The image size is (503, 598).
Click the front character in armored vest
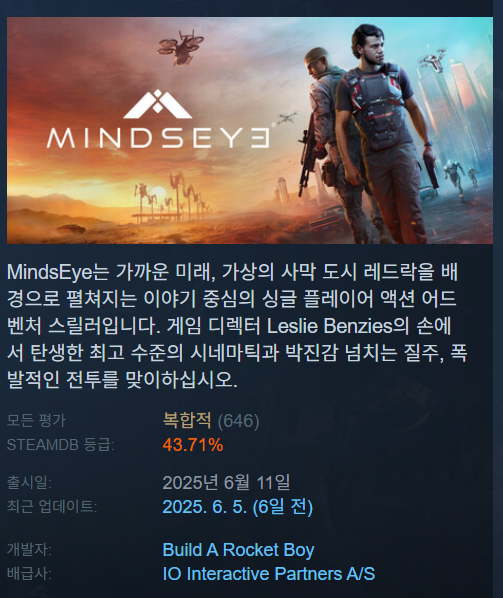pyautogui.click(x=385, y=133)
